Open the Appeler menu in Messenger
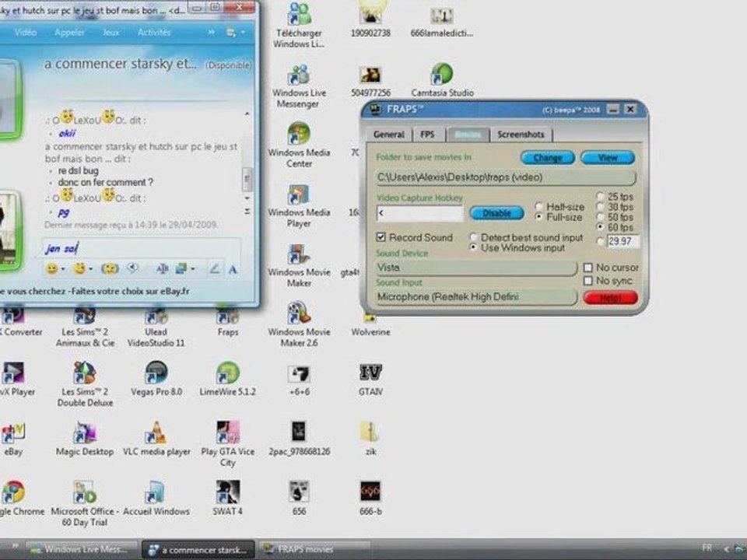Image resolution: width=747 pixels, height=560 pixels. point(69,33)
